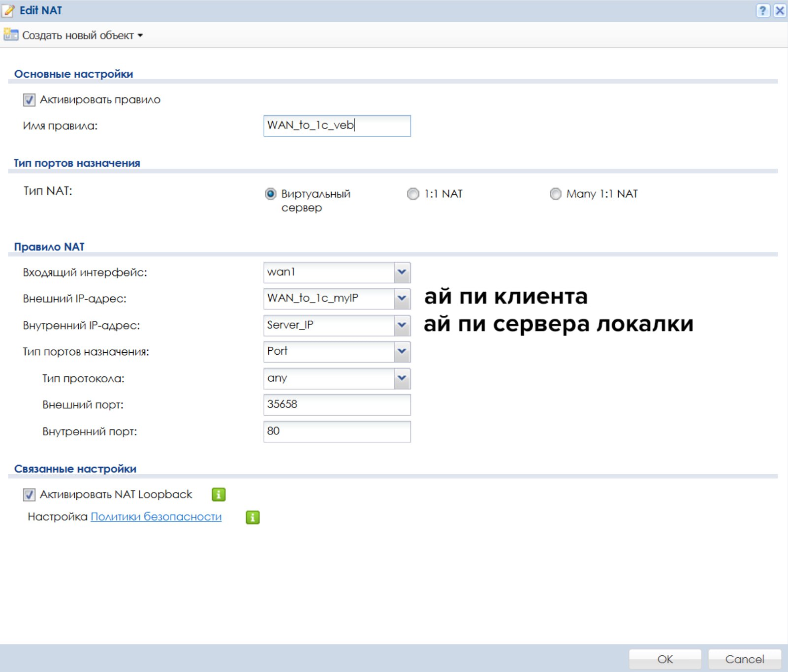Viewport: 788px width, 672px height.
Task: Click the Основные настройки section heading
Action: [x=74, y=74]
